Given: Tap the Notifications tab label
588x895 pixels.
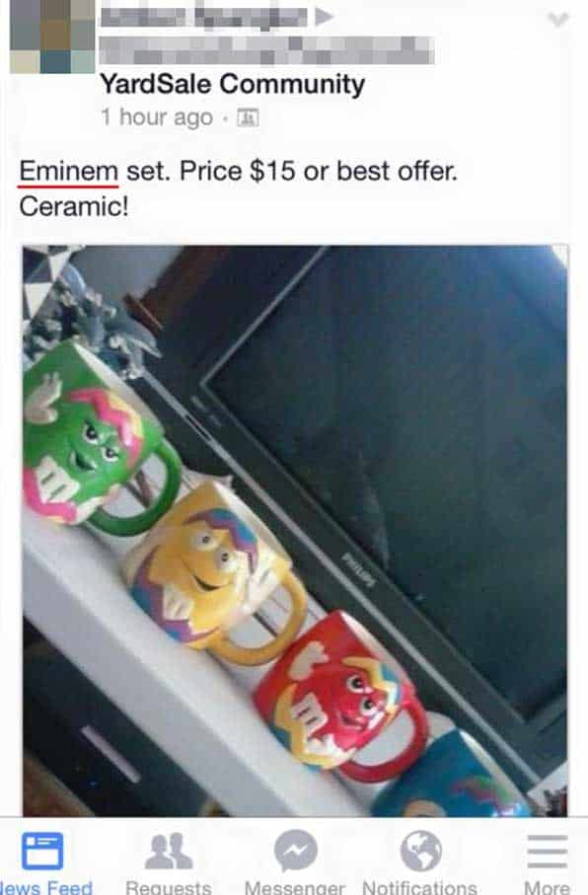Looking at the screenshot, I should (x=419, y=887).
